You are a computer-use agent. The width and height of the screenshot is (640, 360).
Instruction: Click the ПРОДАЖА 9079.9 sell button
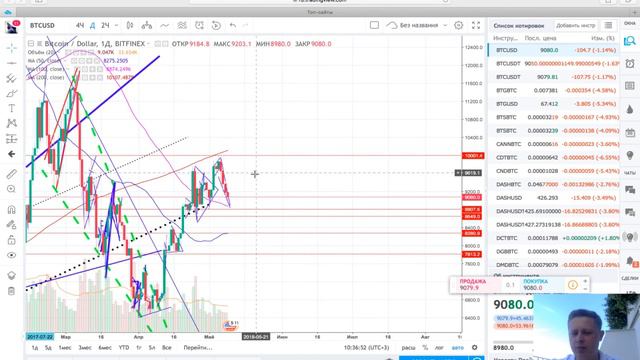point(475,284)
